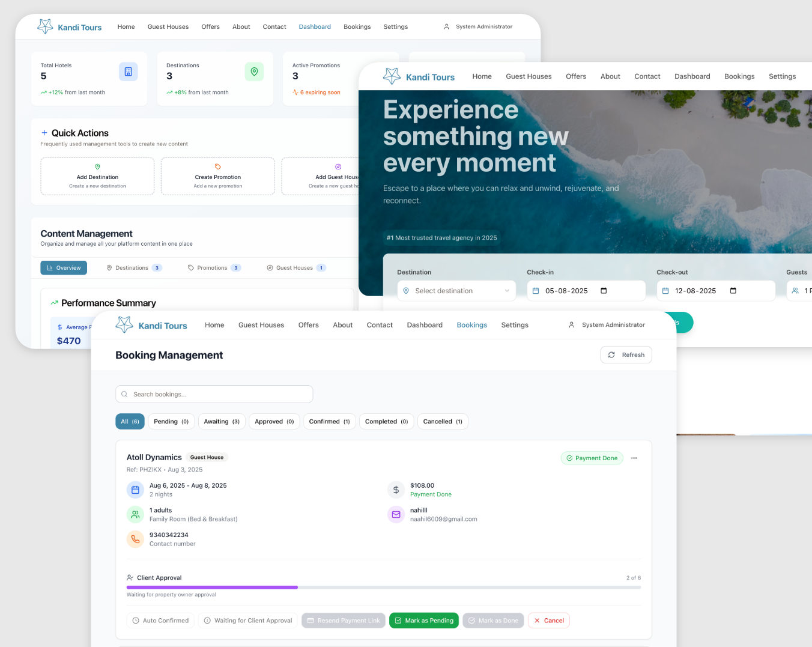Viewport: 812px width, 647px height.
Task: Click the System Administrator user icon in Bookings
Action: (571, 325)
